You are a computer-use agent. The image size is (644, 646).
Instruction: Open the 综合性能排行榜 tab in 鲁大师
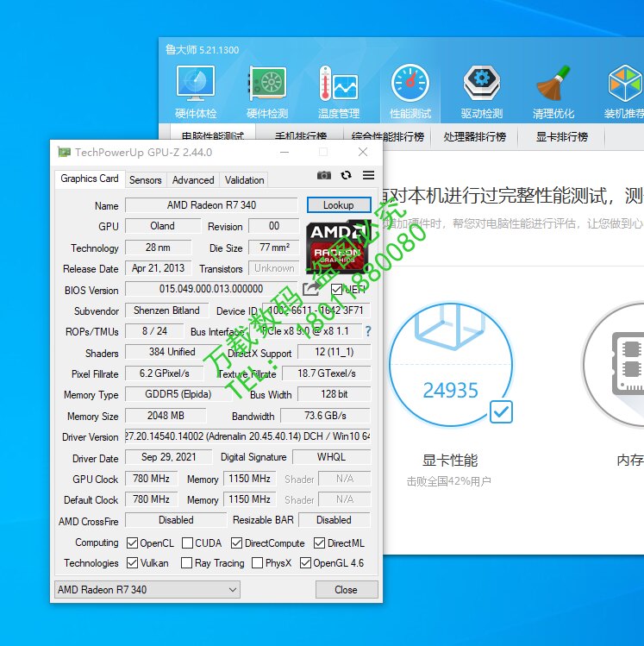tap(387, 137)
